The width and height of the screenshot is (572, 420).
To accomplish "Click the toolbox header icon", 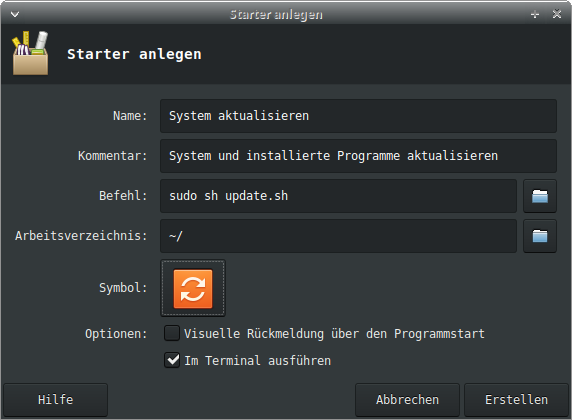I will coord(31,53).
